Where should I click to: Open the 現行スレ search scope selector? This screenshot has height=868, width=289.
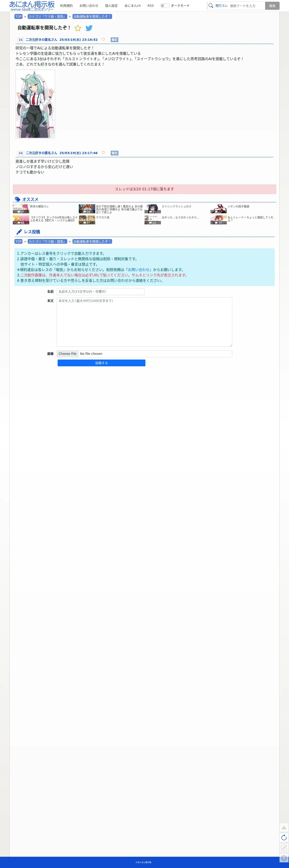[x=221, y=6]
